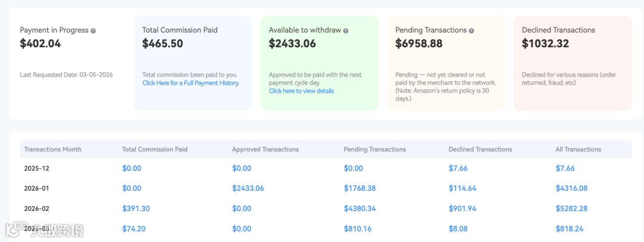View 2026-02 declined transactions $901.94
The height and width of the screenshot is (242, 644).
(x=462, y=209)
